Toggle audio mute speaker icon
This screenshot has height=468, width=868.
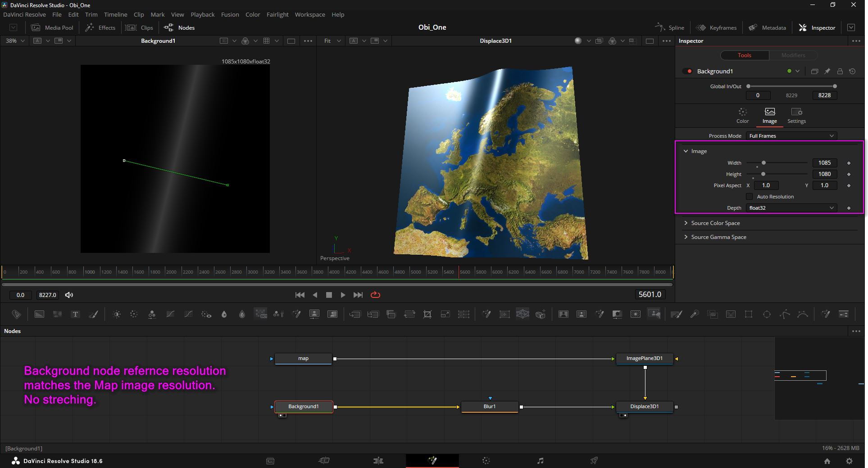pos(69,295)
